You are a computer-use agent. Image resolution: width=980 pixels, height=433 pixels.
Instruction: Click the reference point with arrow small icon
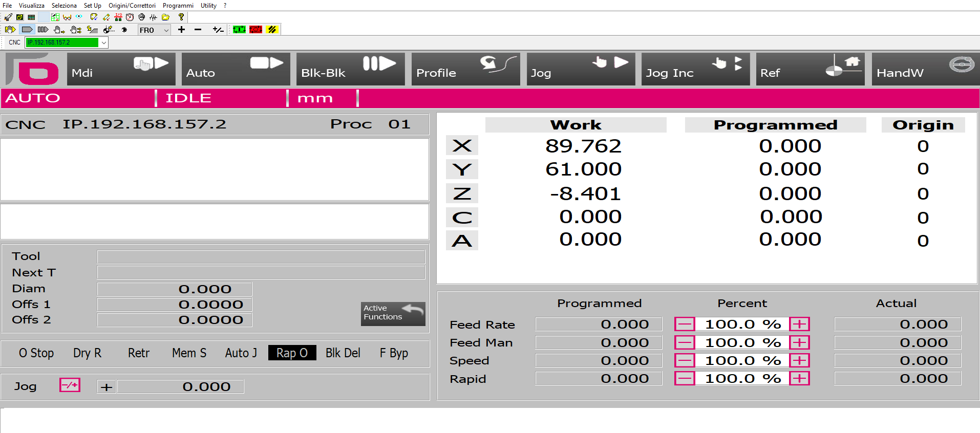[x=109, y=30]
